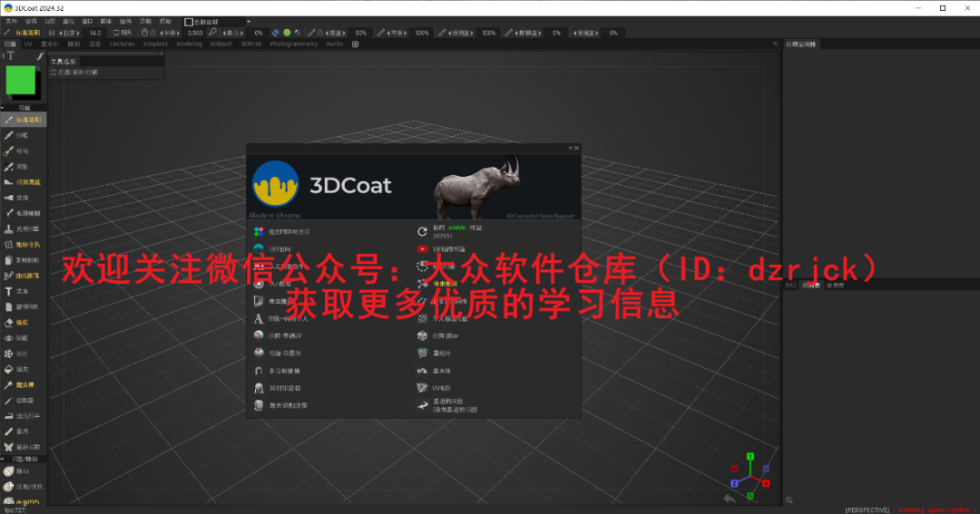Close the 3DCoat splash dialog
This screenshot has width=980, height=514.
[577, 148]
